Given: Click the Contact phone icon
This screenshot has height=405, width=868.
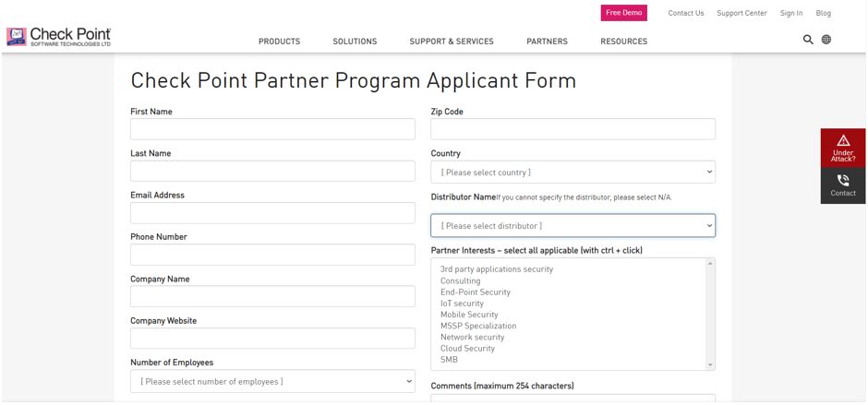Looking at the screenshot, I should point(843,181).
